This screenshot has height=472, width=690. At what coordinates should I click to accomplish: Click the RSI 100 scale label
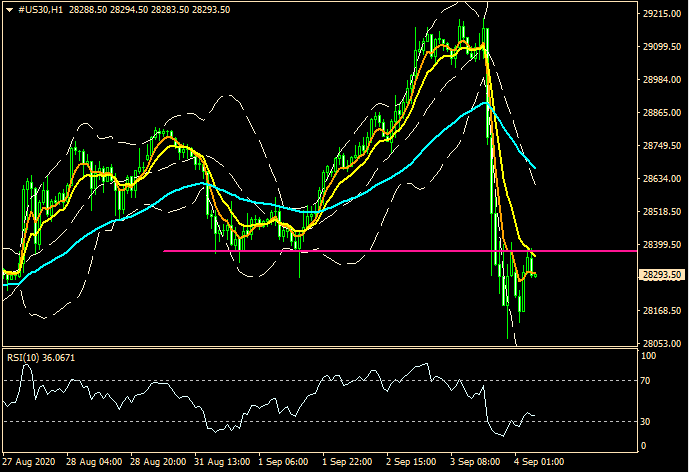651,355
